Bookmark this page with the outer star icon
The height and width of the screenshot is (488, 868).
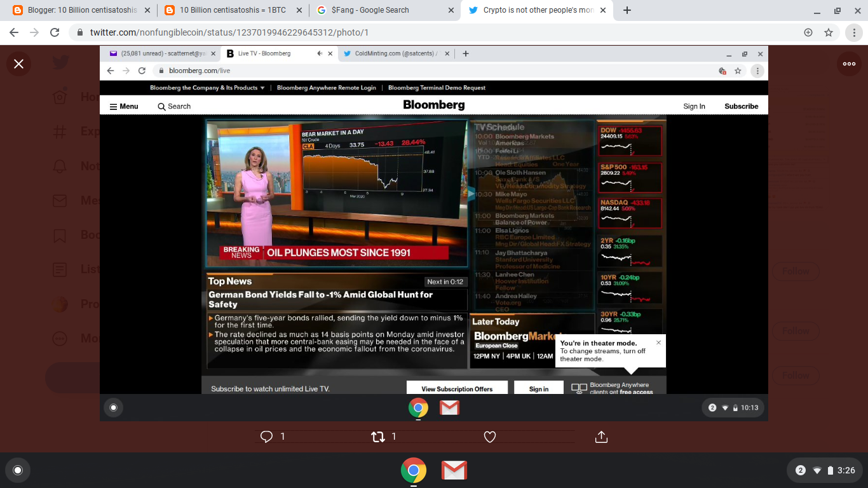pyautogui.click(x=829, y=32)
